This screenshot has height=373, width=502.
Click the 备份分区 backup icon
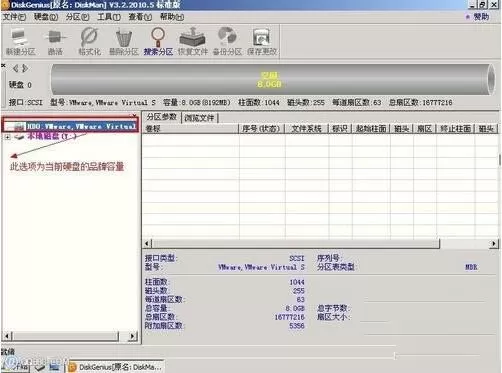coord(227,42)
